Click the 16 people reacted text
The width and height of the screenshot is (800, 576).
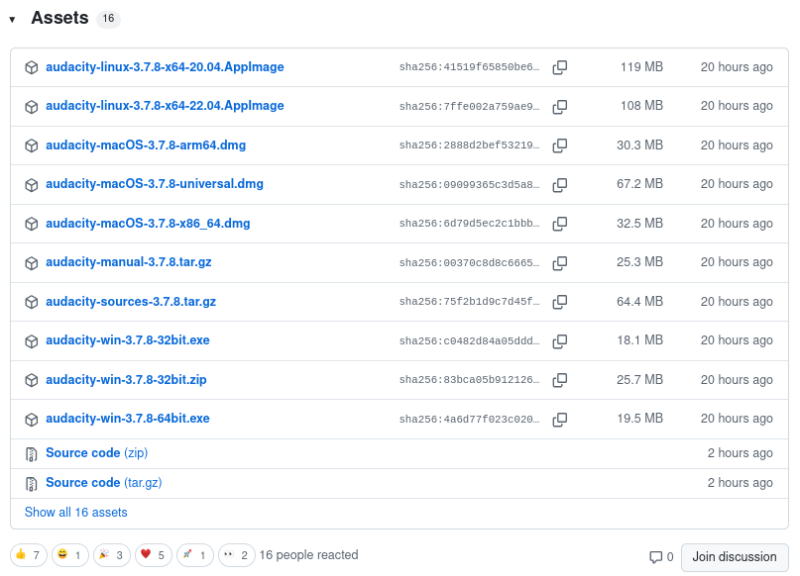coord(309,555)
